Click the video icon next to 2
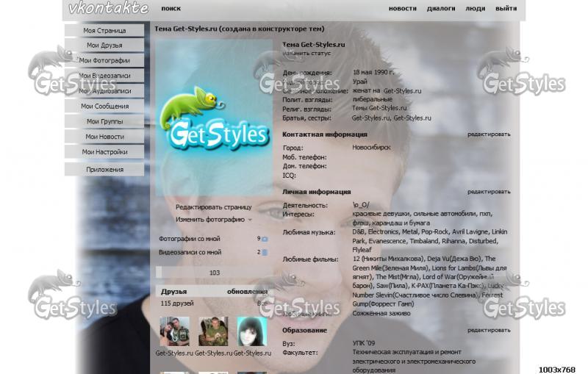This screenshot has width=588, height=374. [x=265, y=252]
